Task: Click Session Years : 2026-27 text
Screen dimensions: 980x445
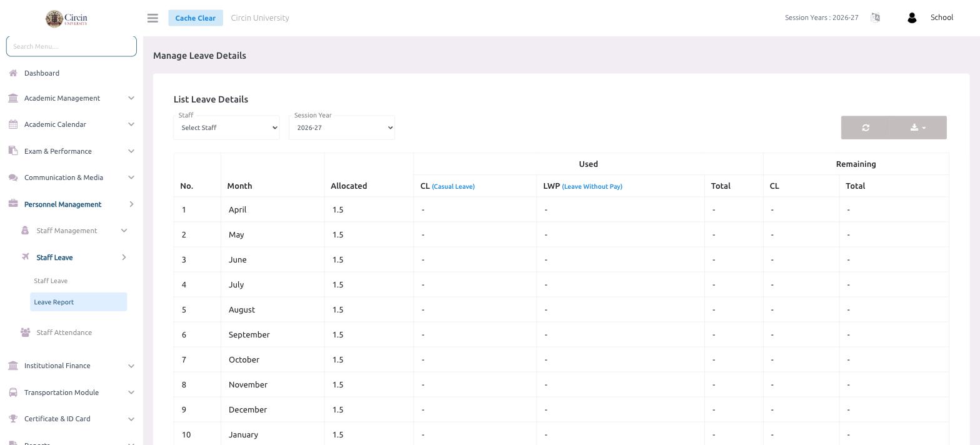Action: click(x=821, y=17)
